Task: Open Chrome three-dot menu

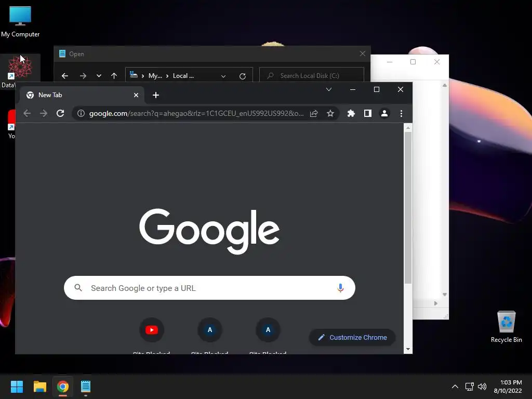Action: tap(402, 113)
